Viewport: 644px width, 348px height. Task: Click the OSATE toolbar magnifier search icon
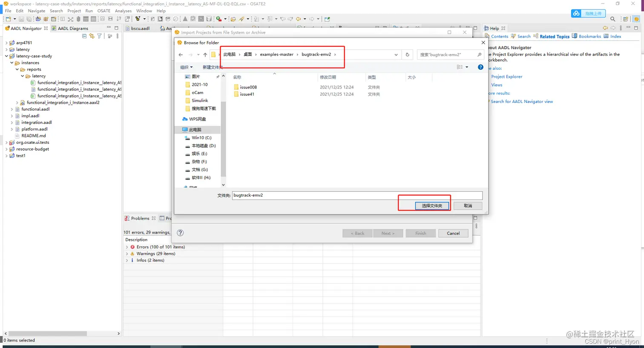(x=612, y=19)
